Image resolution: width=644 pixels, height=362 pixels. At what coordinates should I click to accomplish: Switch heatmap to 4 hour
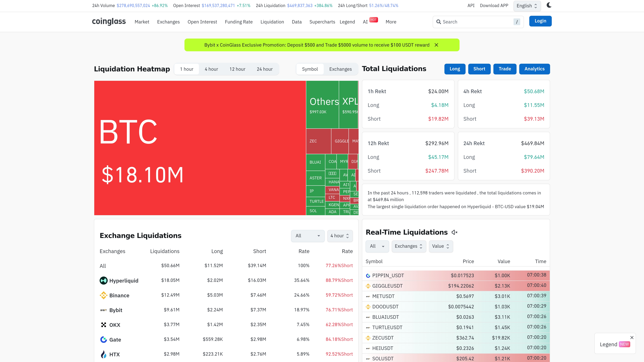[211, 69]
